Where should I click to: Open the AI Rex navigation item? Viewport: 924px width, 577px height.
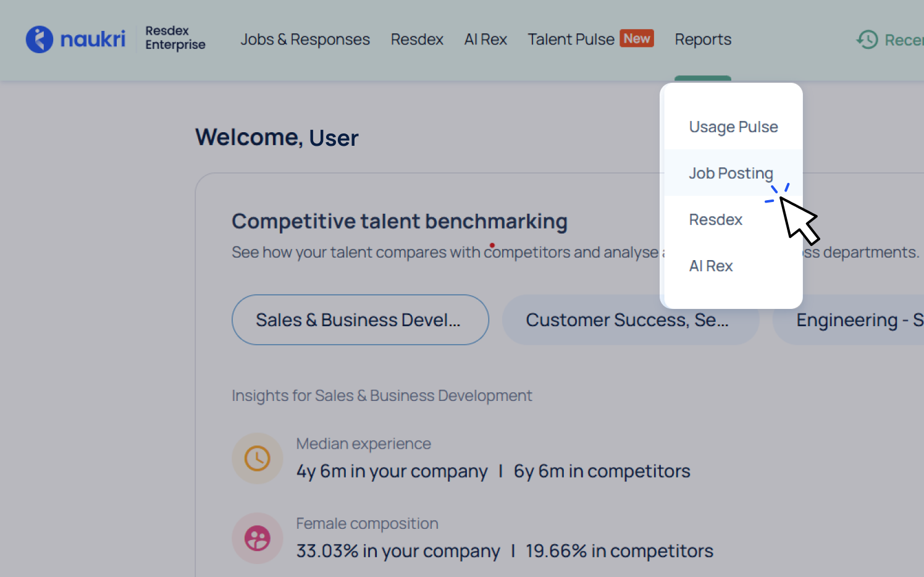pyautogui.click(x=485, y=40)
